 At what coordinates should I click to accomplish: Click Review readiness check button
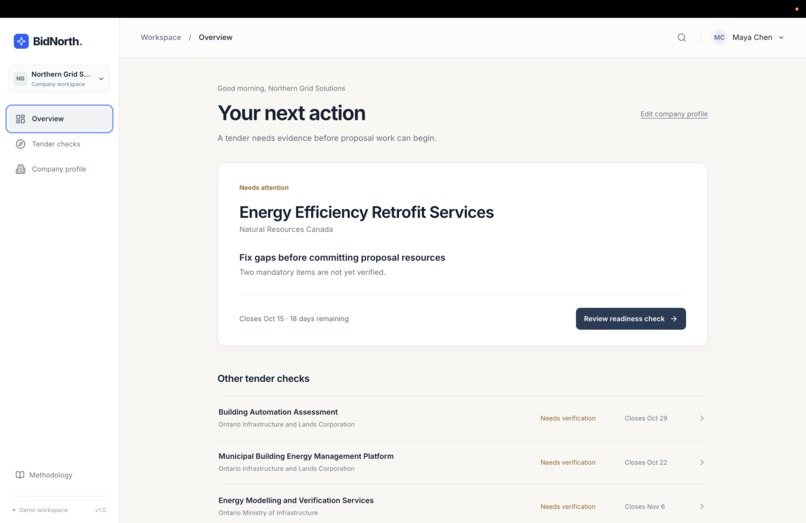click(631, 319)
